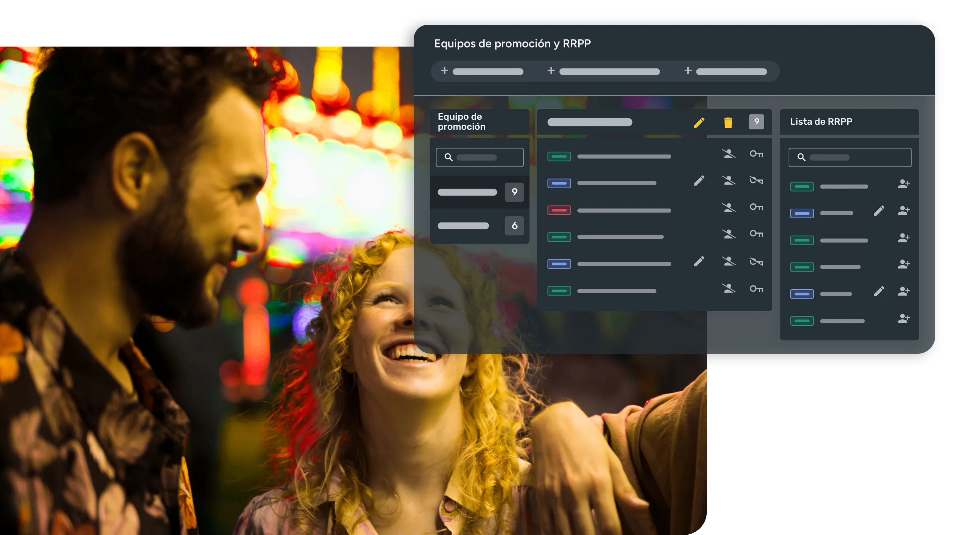Add first RRPP list person to team

point(903,184)
